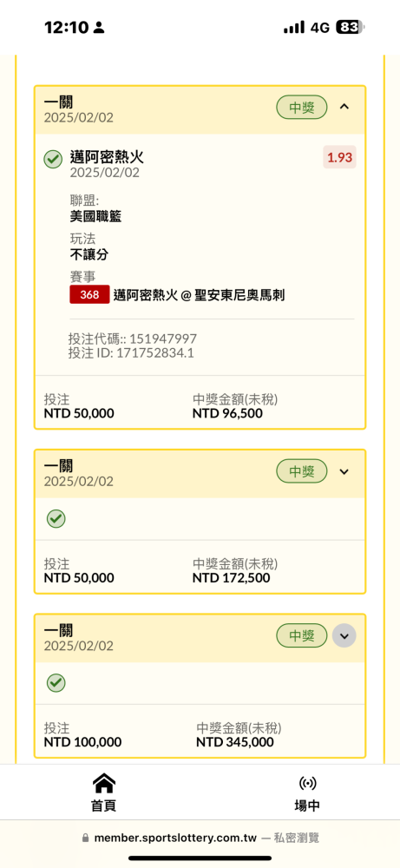Tap the green check next to 邁阿密熱火
This screenshot has width=400, height=868.
53,160
